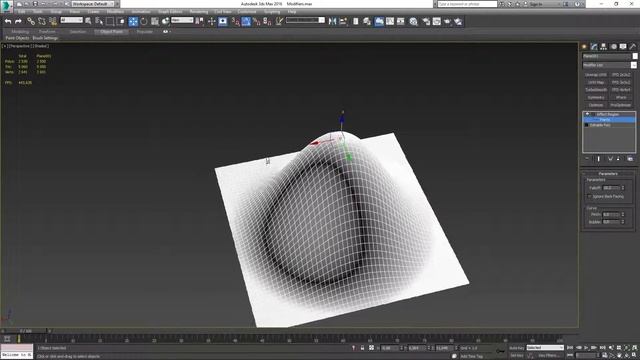Switch to the Hierarchy command panel tab
This screenshot has width=640, height=360.
click(603, 47)
